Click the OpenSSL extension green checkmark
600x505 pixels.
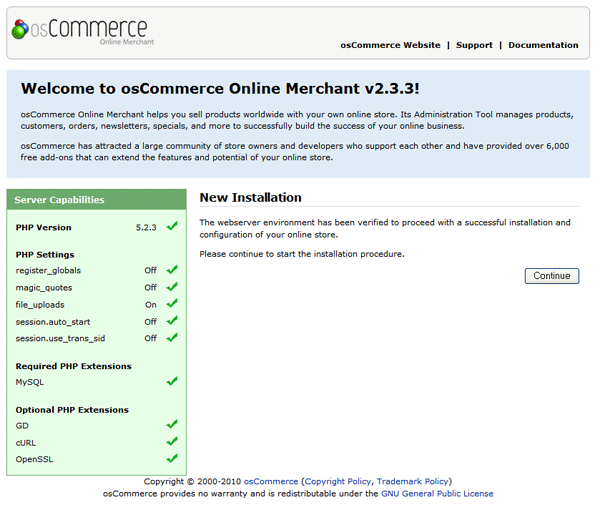click(x=172, y=458)
